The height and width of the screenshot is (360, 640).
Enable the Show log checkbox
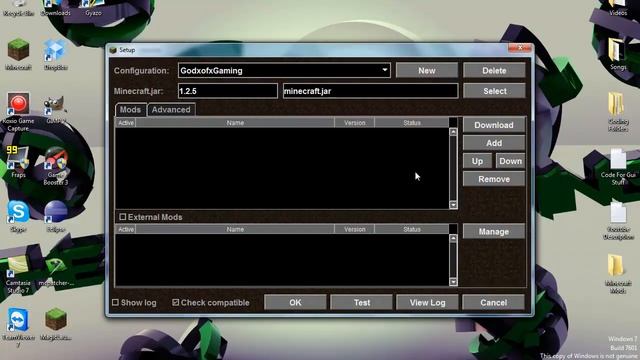pos(116,302)
